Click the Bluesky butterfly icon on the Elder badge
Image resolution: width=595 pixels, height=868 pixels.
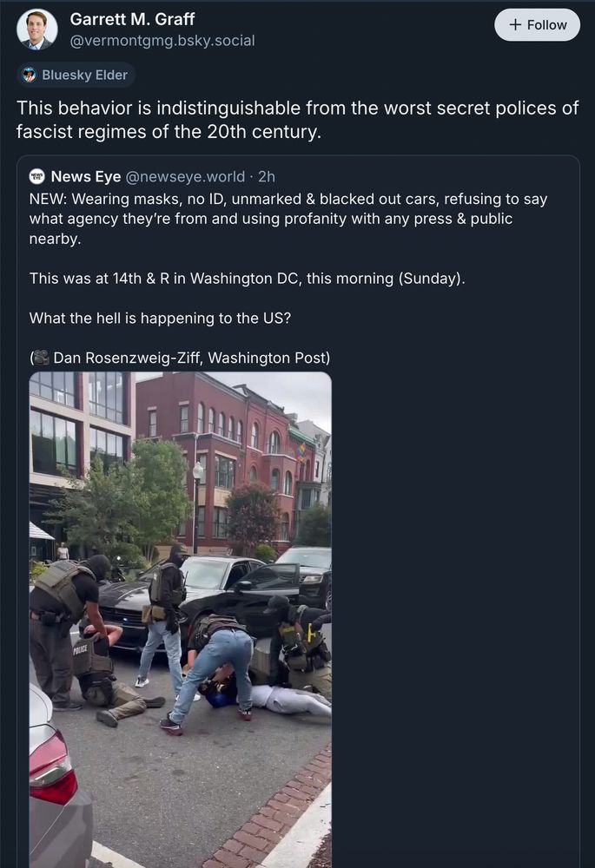pyautogui.click(x=27, y=75)
